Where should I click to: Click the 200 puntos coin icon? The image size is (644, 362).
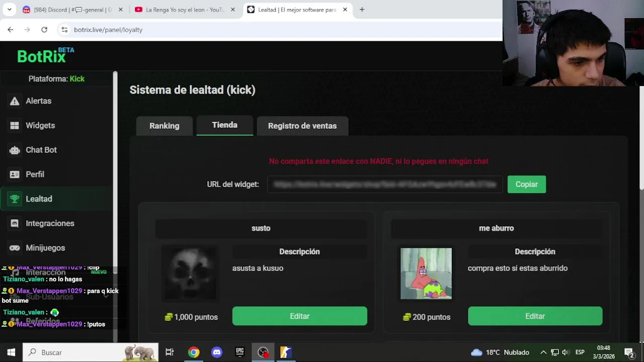[407, 317]
